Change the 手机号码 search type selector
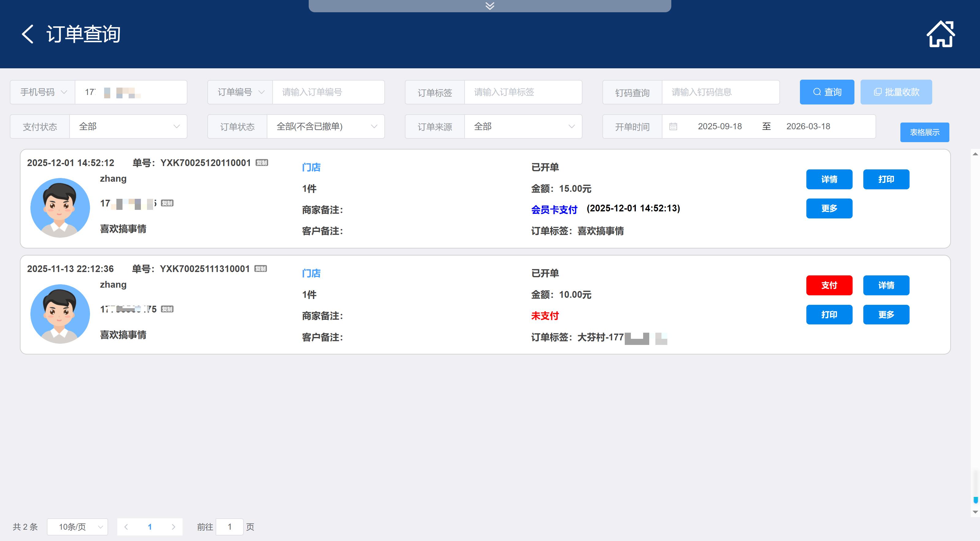Image resolution: width=980 pixels, height=541 pixels. click(x=43, y=92)
